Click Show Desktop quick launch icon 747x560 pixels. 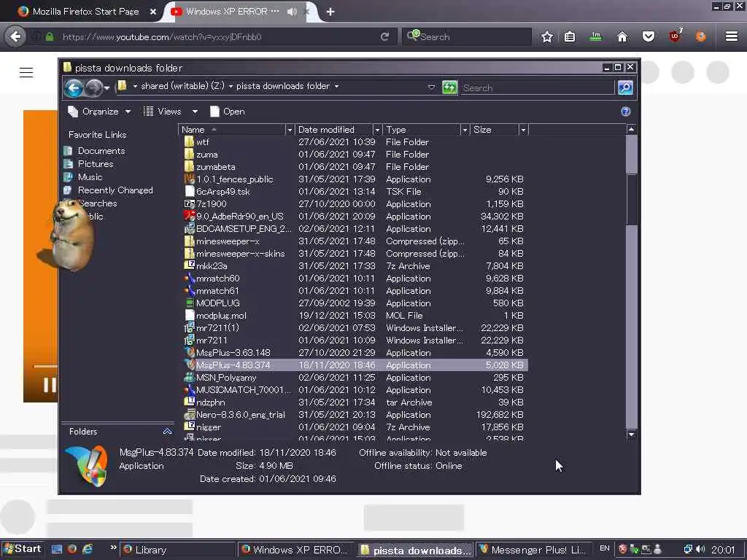click(57, 549)
